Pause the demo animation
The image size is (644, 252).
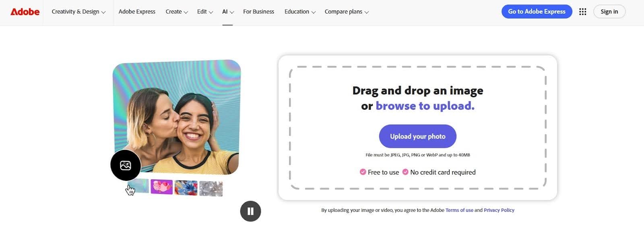[250, 211]
